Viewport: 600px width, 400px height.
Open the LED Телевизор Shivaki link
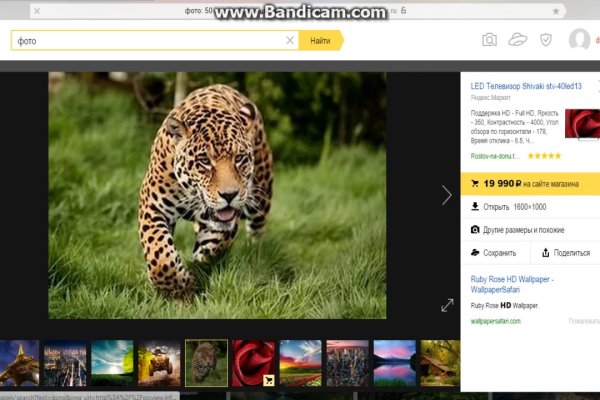click(x=525, y=86)
